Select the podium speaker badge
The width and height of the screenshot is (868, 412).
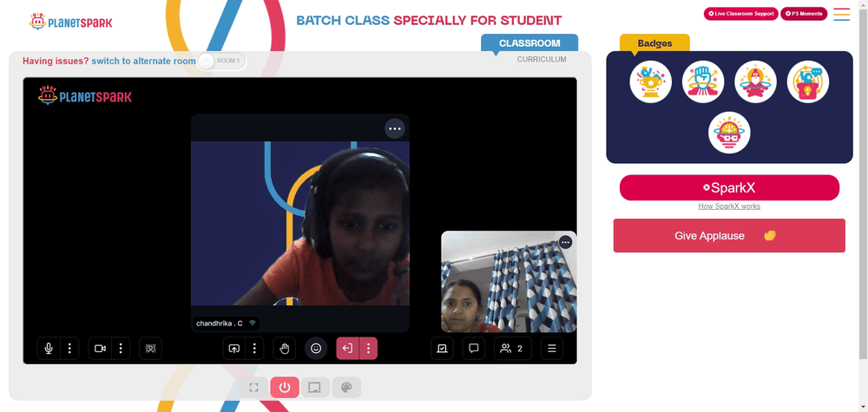(807, 82)
